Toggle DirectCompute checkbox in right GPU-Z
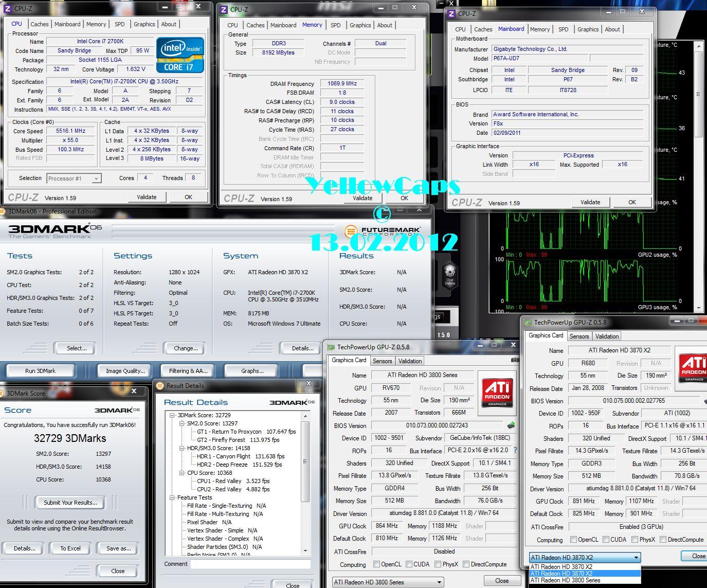Viewport: 707px width, 588px height. 663,539
